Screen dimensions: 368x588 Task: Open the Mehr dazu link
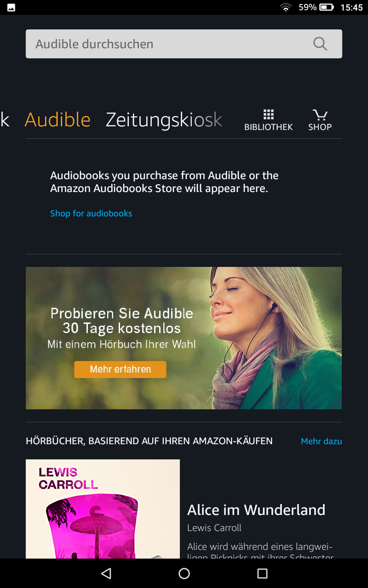click(x=322, y=441)
